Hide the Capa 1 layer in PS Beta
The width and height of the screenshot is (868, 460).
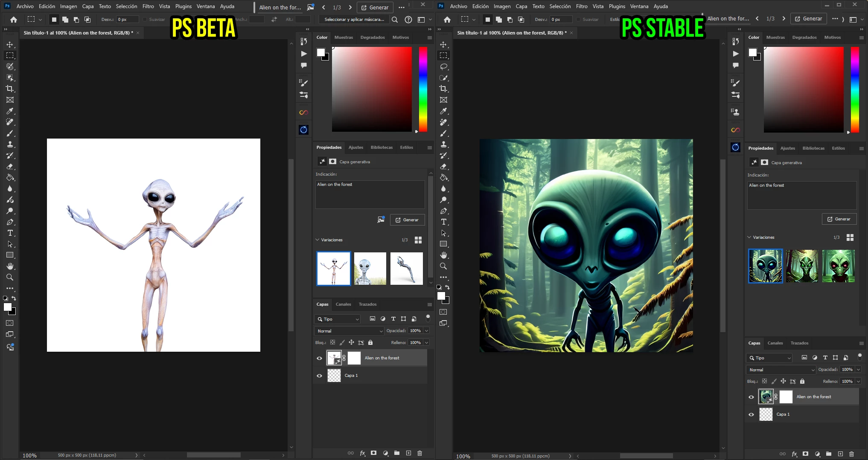click(319, 376)
